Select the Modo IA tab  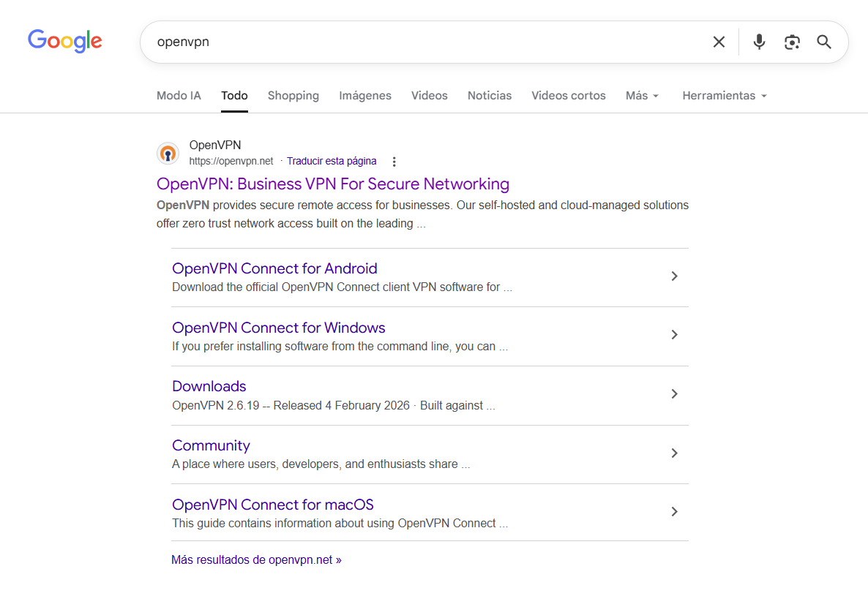179,96
